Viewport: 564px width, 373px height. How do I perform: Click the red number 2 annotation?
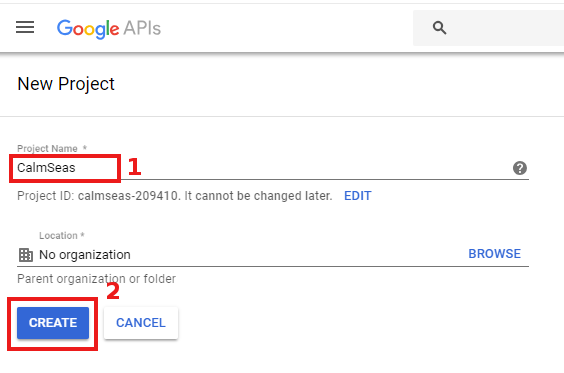(x=113, y=291)
